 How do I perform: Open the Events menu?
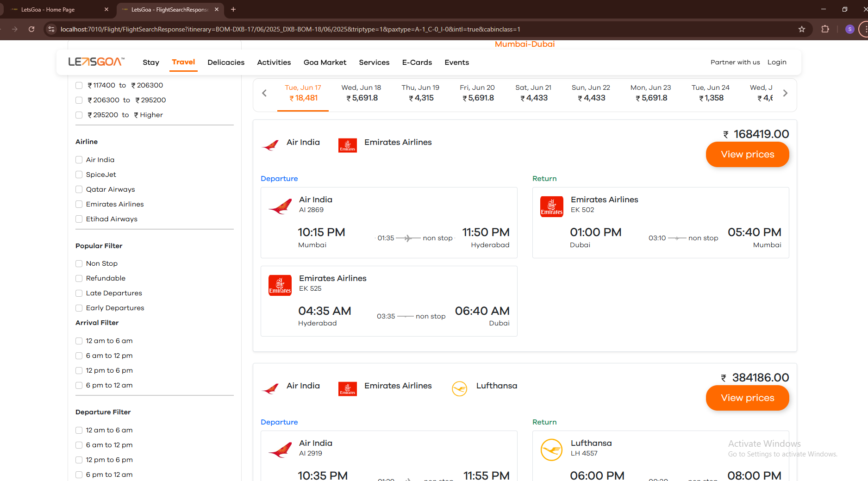coord(457,62)
